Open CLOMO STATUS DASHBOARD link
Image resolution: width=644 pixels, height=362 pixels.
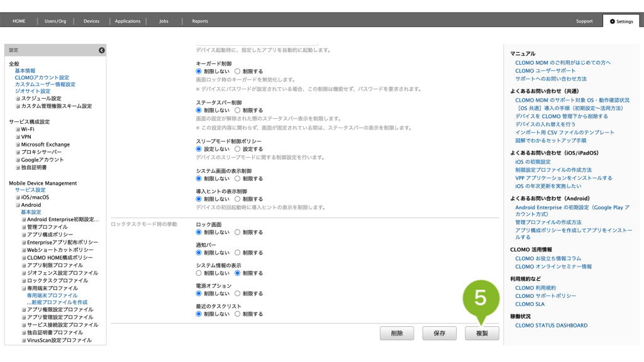tap(551, 326)
